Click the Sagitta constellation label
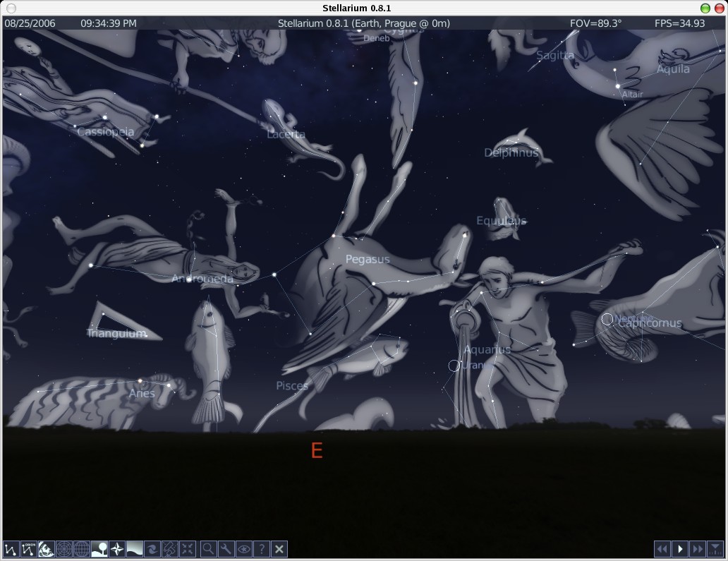This screenshot has height=561, width=728. [555, 56]
